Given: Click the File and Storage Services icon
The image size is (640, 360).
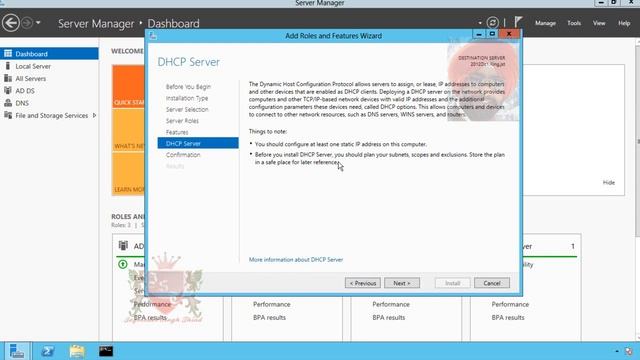Looking at the screenshot, I should (x=8, y=115).
